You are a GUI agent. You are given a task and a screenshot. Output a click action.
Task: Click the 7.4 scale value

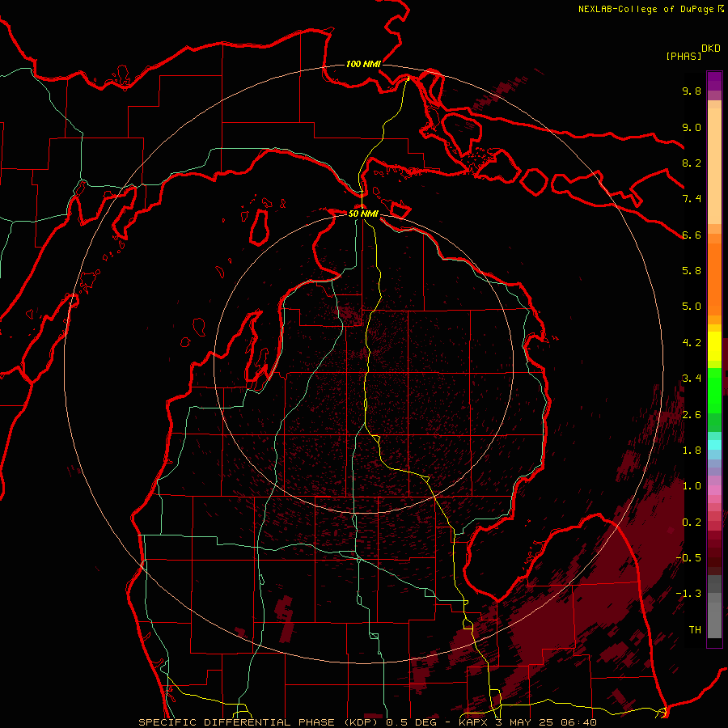[x=692, y=199]
